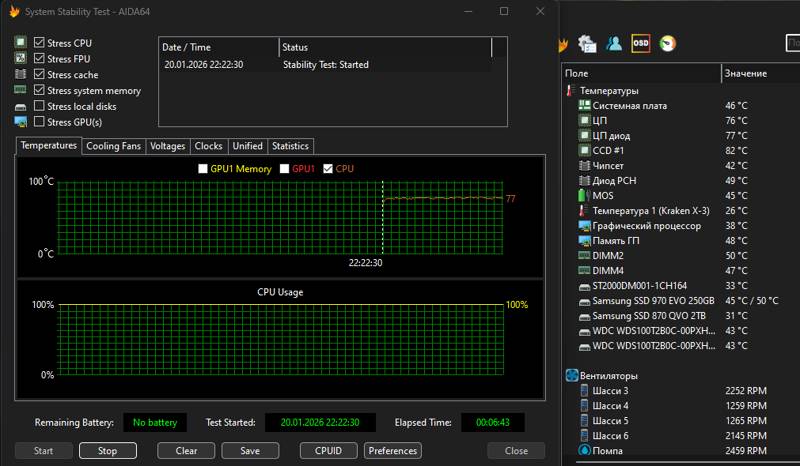Click the OSD panel toolbar icon

point(641,44)
